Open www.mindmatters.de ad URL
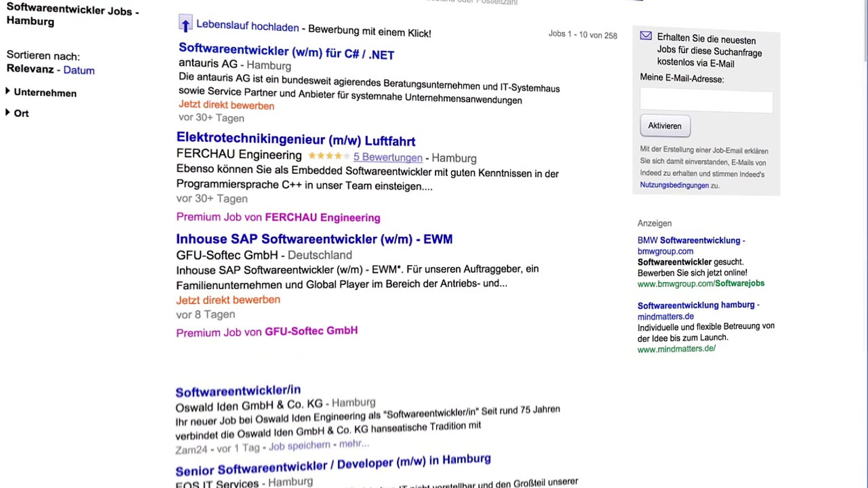The image size is (868, 488). (676, 349)
